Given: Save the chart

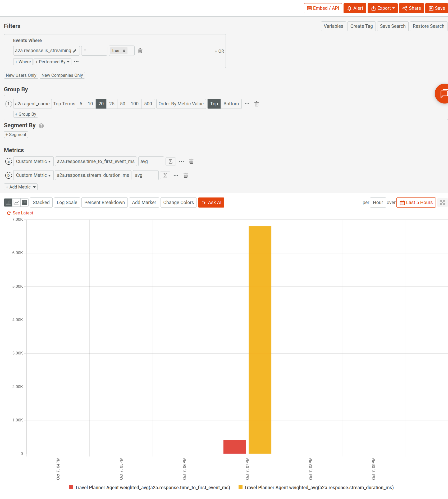Looking at the screenshot, I should tap(436, 8).
